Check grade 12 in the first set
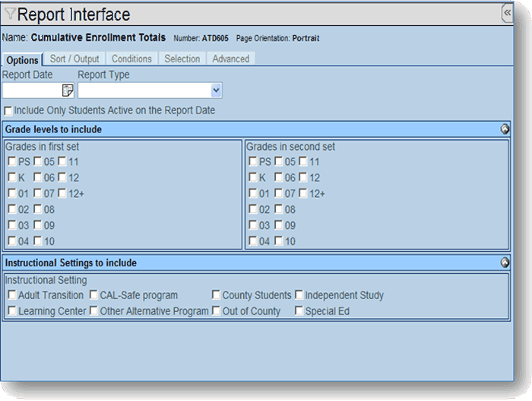Image resolution: width=532 pixels, height=401 pixels. coord(62,177)
